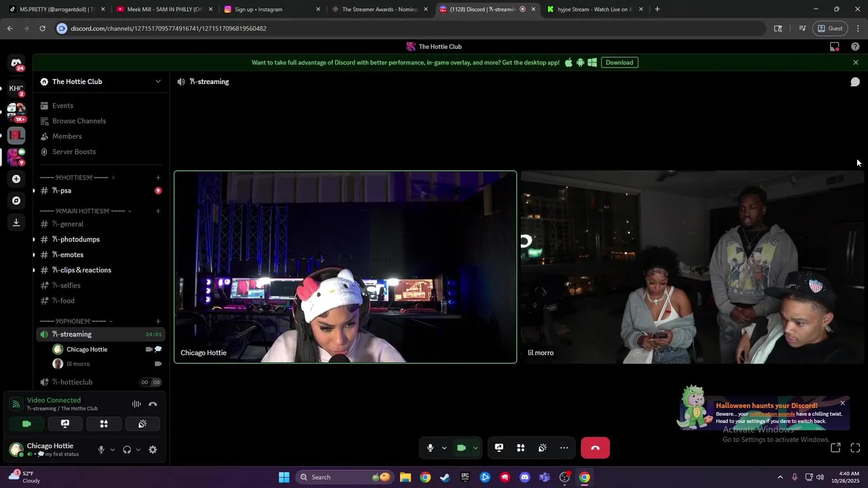The height and width of the screenshot is (488, 868).
Task: Create channel in HOTTIES category
Action: (x=158, y=178)
